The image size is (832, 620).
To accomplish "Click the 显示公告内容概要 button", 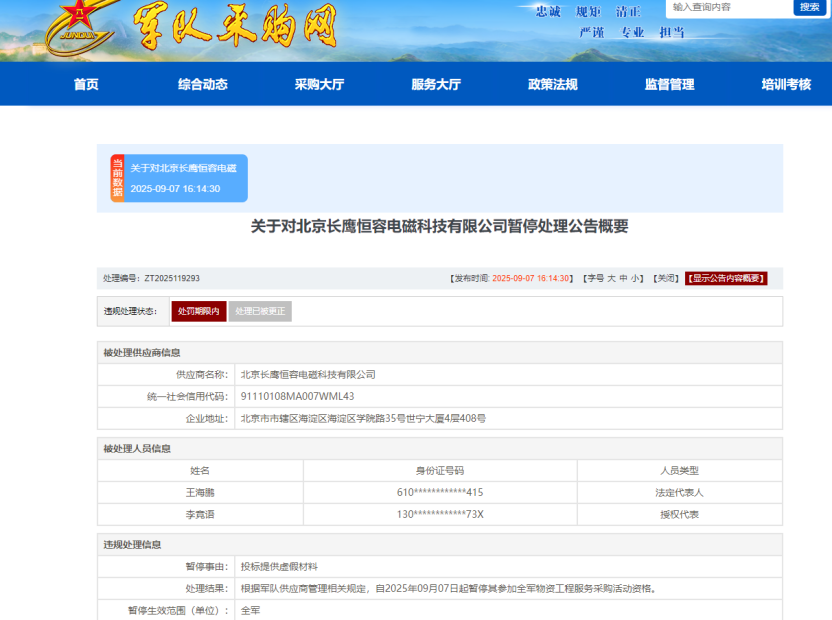I will click(x=726, y=278).
